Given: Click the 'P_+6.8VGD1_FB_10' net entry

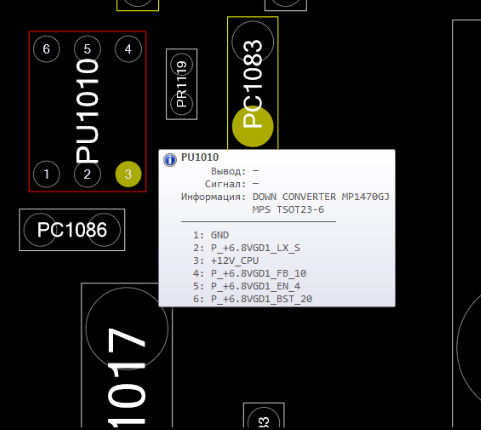Looking at the screenshot, I should click(258, 273).
